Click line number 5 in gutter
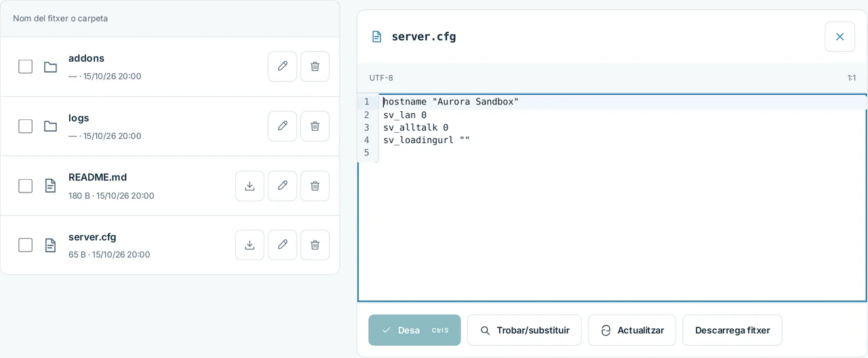 pyautogui.click(x=367, y=153)
